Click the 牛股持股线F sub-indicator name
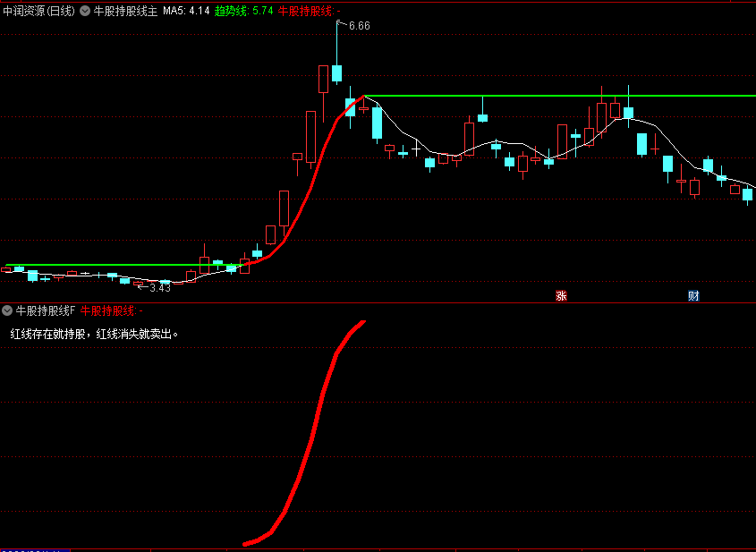Viewport: 756px width, 552px height. pyautogui.click(x=46, y=311)
